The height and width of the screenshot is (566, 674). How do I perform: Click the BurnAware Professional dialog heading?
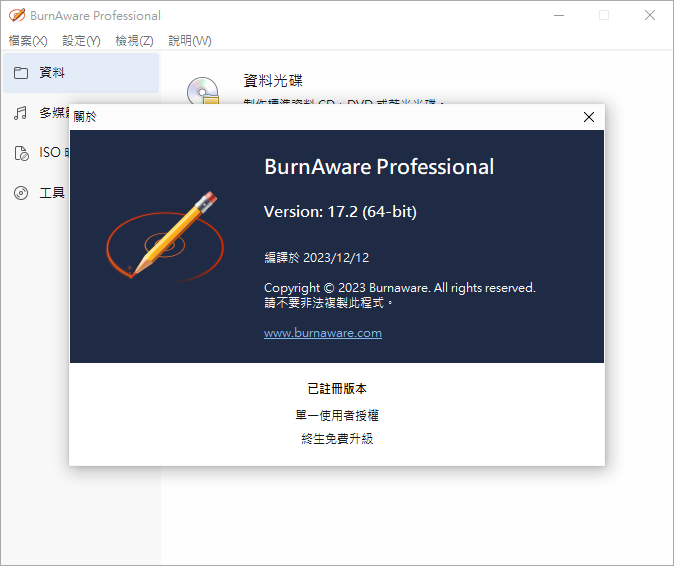coord(379,167)
